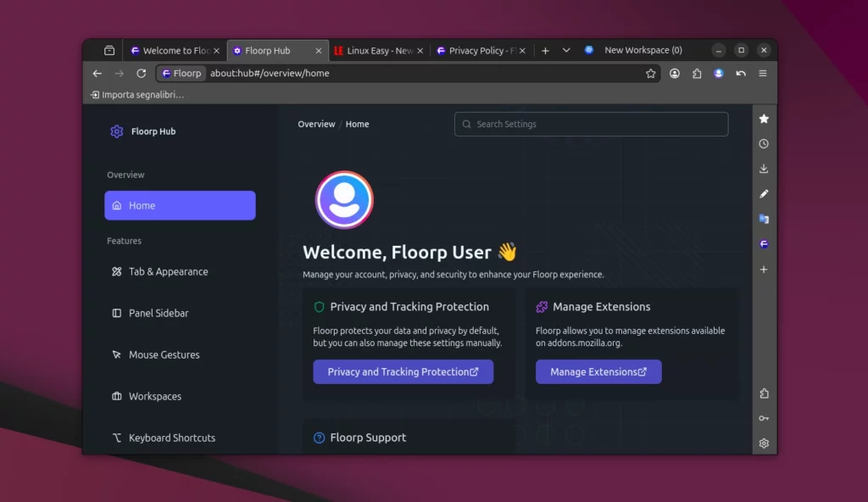The height and width of the screenshot is (502, 868).
Task: Select the Floorp icon in the panel sidebar
Action: tap(764, 243)
